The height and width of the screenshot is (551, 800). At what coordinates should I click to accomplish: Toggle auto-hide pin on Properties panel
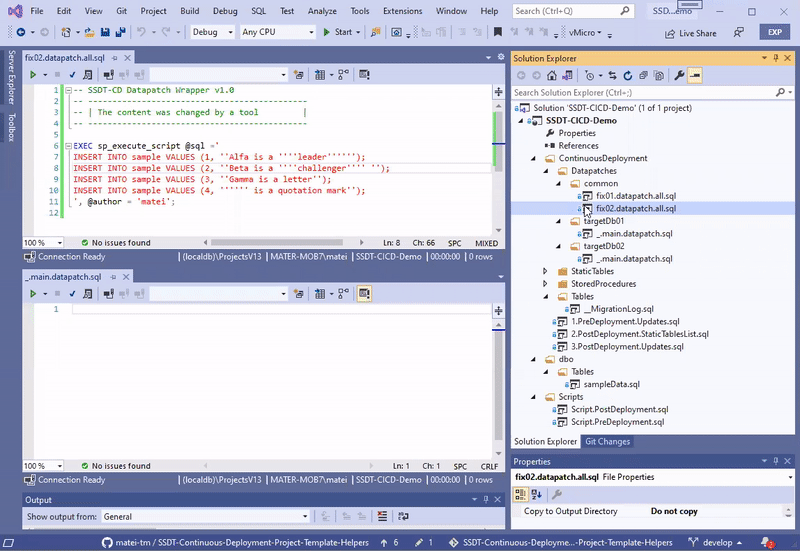pos(776,461)
